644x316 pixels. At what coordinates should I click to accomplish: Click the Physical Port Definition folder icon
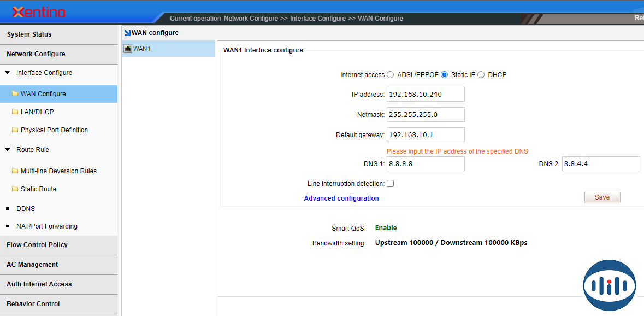click(15, 130)
